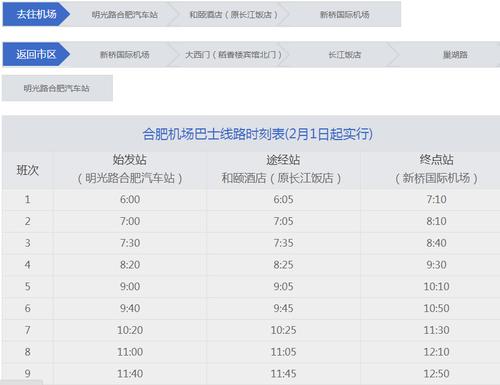Click the 始发站 column header
Screen dimensions: 500x385
[x=130, y=169]
